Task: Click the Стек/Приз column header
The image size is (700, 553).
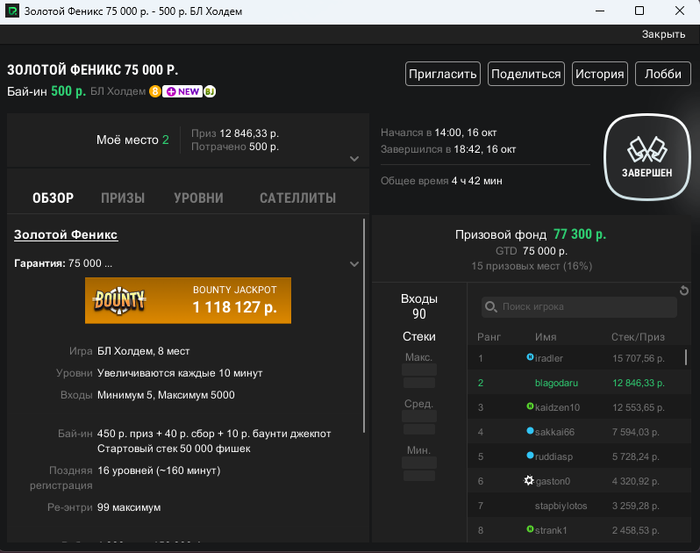Action: pyautogui.click(x=638, y=337)
